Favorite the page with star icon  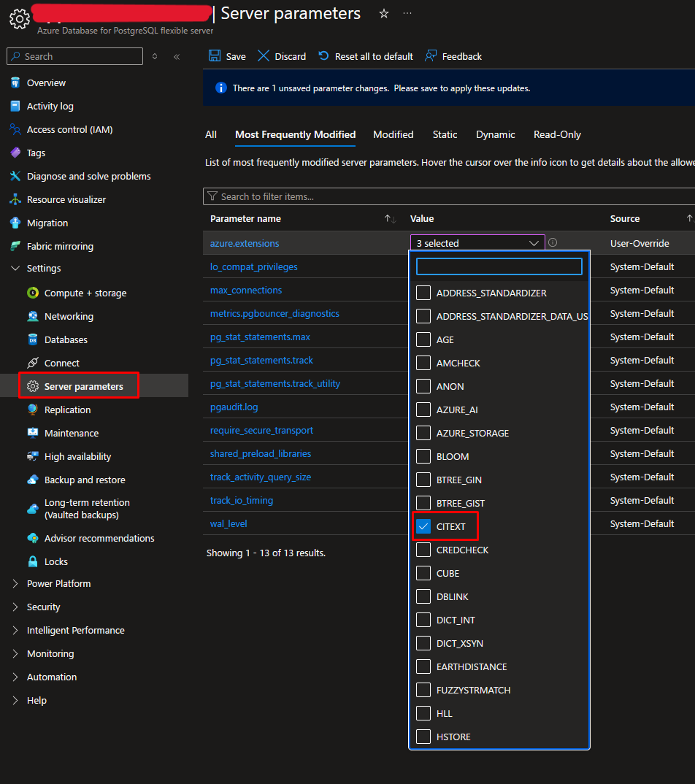(384, 14)
